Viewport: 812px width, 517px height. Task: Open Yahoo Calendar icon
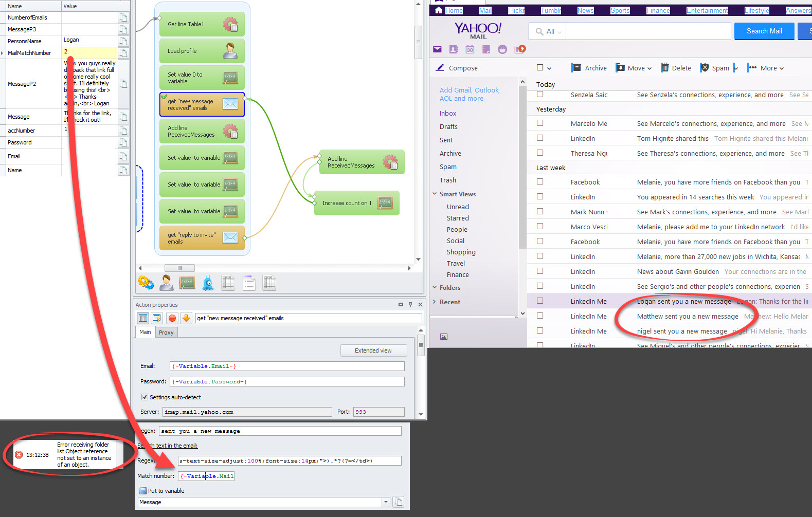point(470,49)
